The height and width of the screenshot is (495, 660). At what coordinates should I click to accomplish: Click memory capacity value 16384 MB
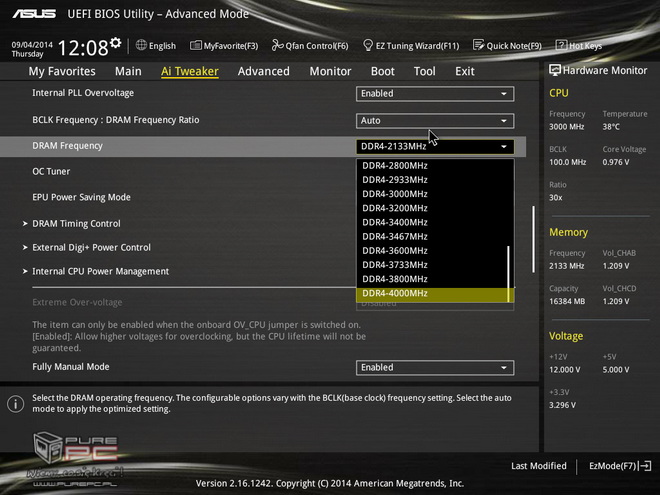point(567,301)
